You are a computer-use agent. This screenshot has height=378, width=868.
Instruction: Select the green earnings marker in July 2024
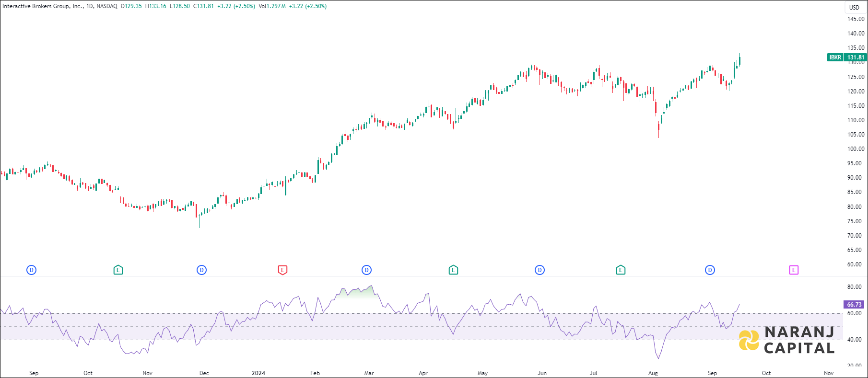click(621, 270)
